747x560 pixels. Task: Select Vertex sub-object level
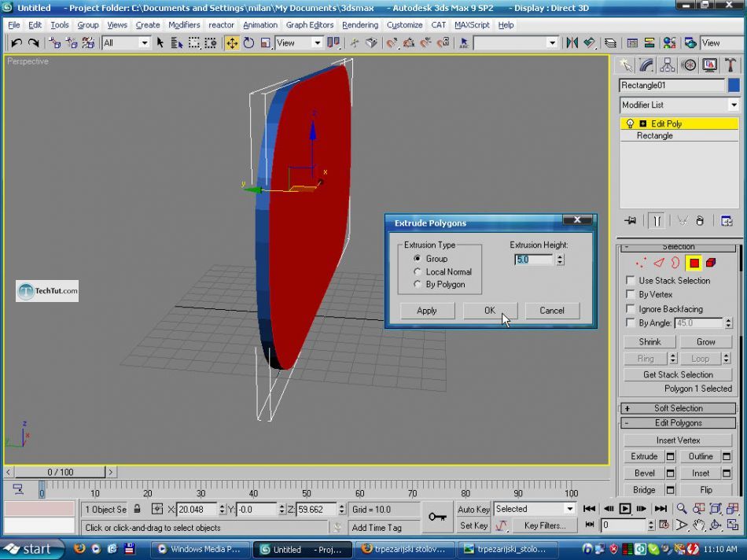coord(641,263)
